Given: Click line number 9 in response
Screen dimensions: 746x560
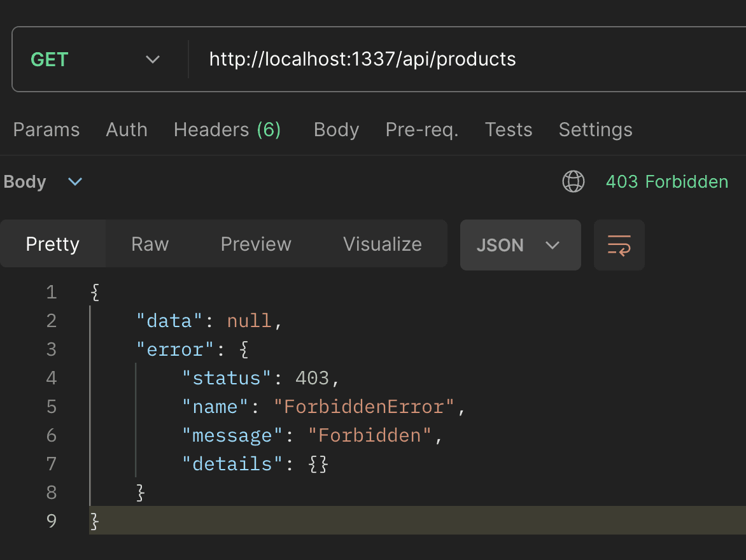Looking at the screenshot, I should (52, 521).
